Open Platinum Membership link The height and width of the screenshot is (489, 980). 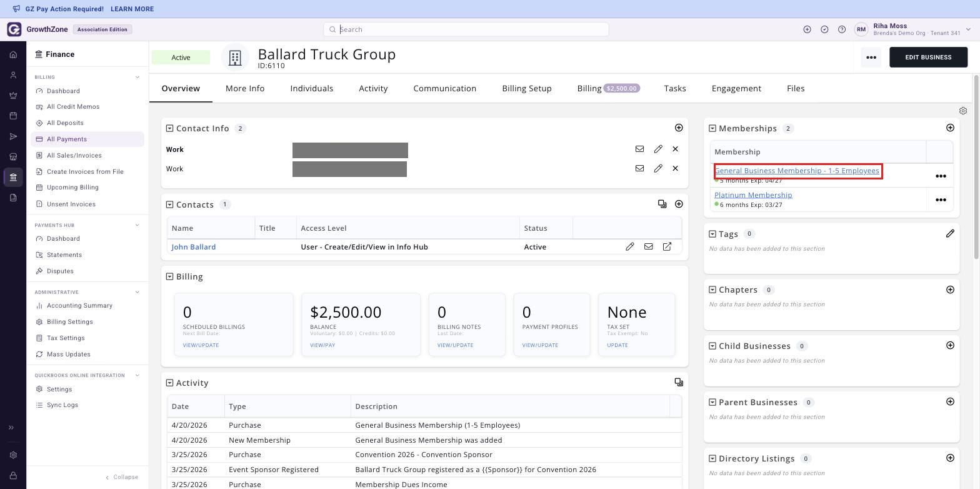click(753, 195)
